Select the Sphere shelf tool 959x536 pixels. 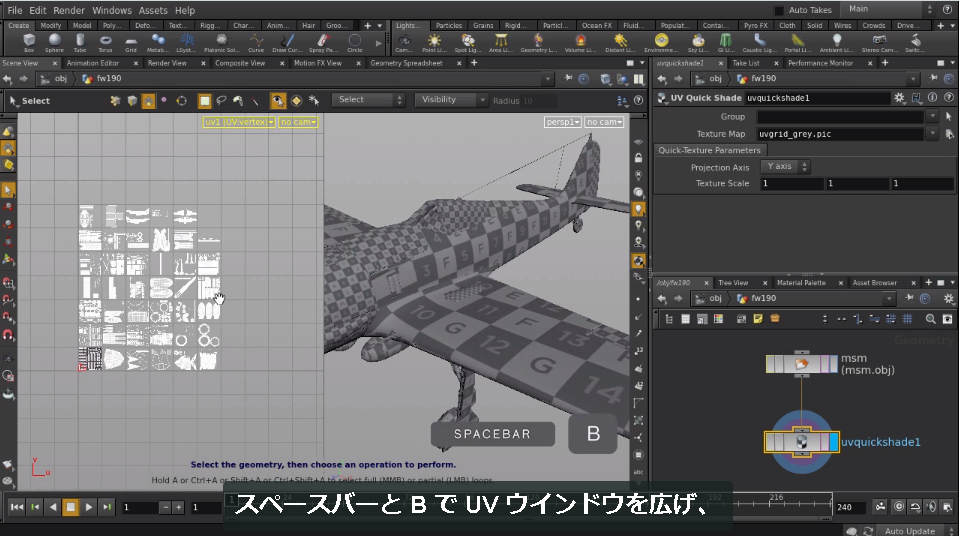(54, 42)
